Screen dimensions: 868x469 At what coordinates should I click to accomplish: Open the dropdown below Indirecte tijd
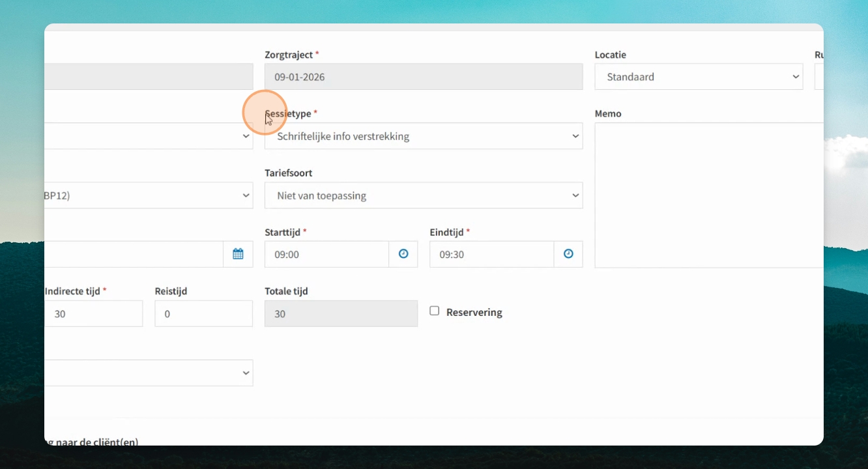149,373
